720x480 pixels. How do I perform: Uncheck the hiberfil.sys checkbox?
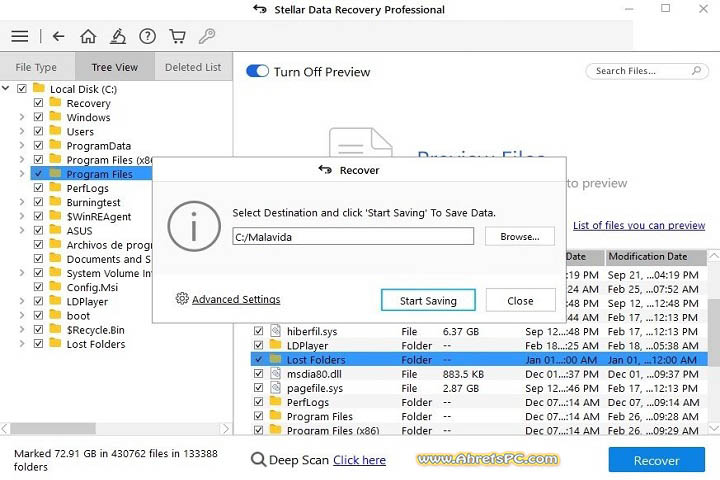(x=259, y=331)
